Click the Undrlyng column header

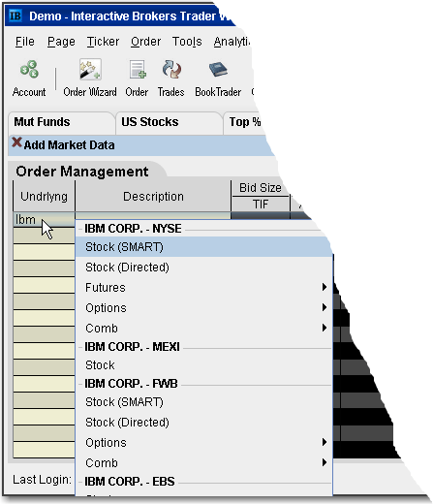tap(44, 197)
